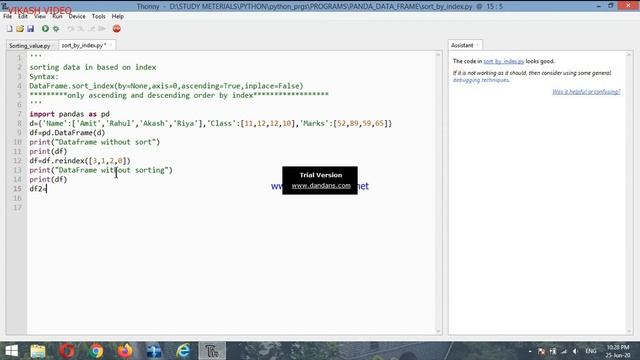Viewport: 640px width, 360px height.
Task: Start debugging the current script with the bug icon
Action: click(x=56, y=29)
